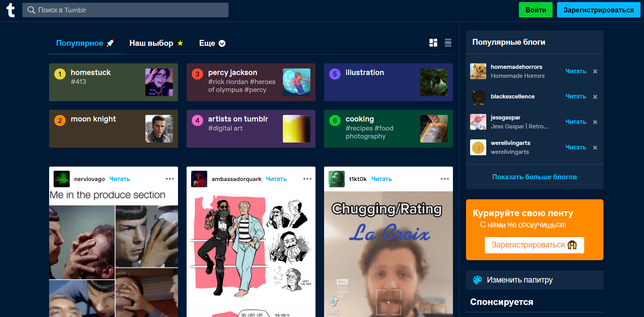
Task: Focus the Поиск в Tumblr search field
Action: 125,10
